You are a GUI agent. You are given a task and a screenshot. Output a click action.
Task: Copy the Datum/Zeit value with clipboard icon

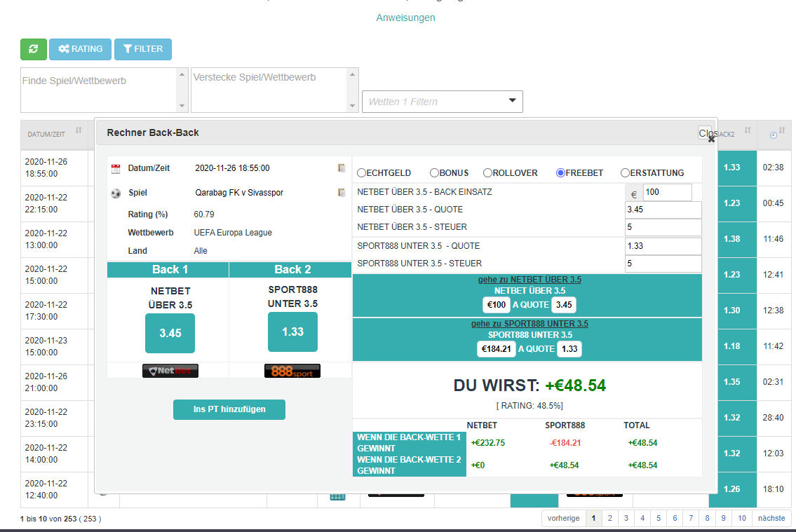pyautogui.click(x=342, y=168)
